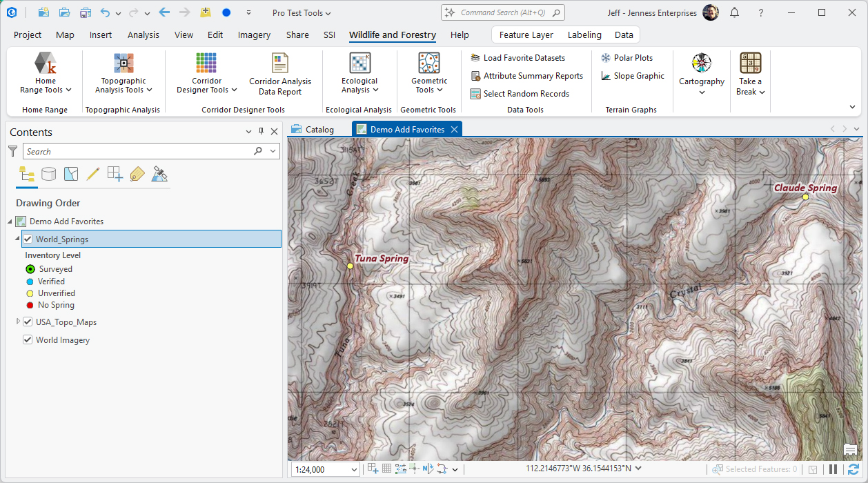
Task: Open Corridor Designer Tools menu
Action: coord(206,73)
